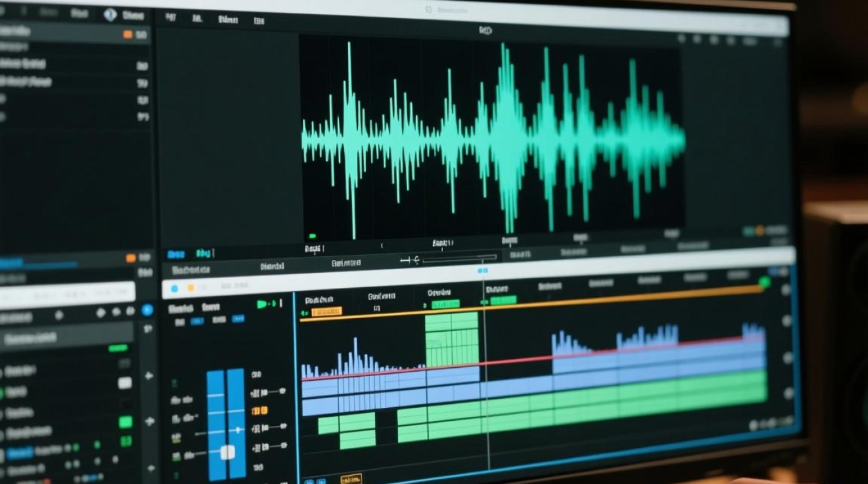
Task: Select the teal tab label beside the blue tab
Action: tap(205, 254)
